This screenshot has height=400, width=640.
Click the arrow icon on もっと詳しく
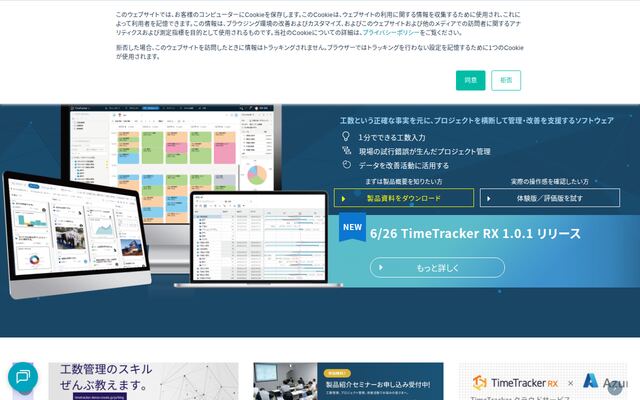[x=381, y=268]
